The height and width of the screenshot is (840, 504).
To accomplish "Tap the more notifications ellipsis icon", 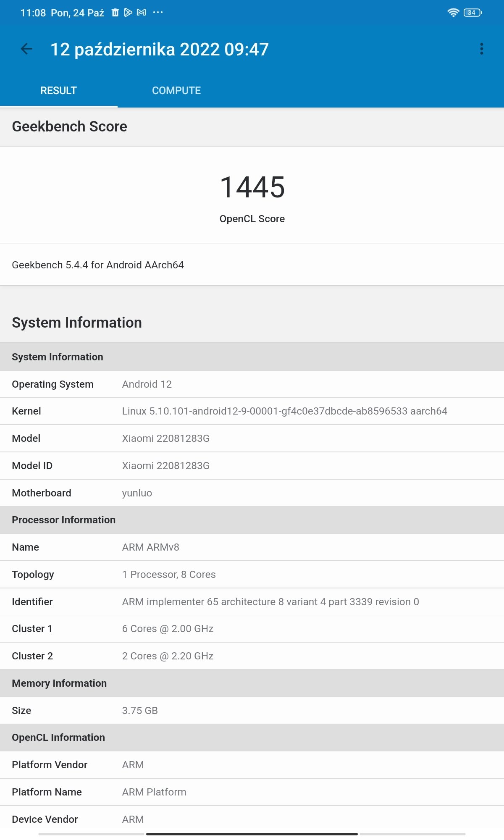I will pos(158,13).
